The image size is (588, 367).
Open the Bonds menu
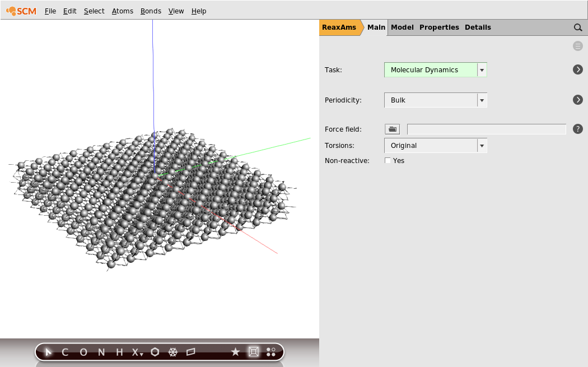(x=151, y=11)
